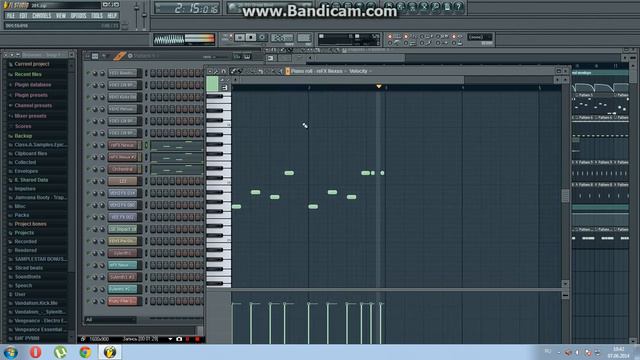The width and height of the screenshot is (640, 360).
Task: Toggle the piano roll magnet snap icon
Action: (x=223, y=71)
